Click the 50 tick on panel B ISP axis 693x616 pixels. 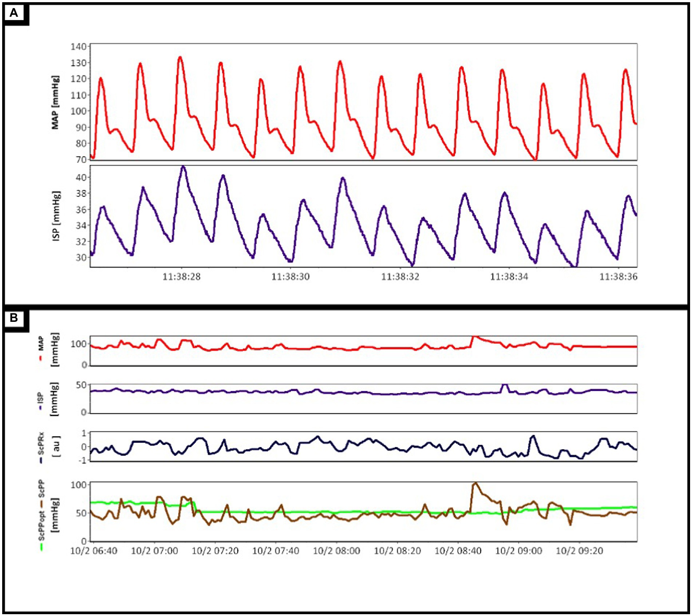pos(82,385)
